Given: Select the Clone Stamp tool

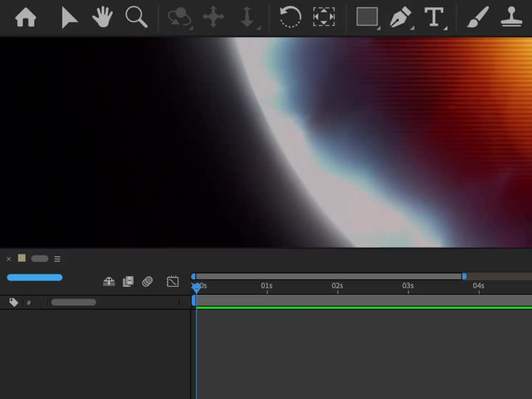Looking at the screenshot, I should point(511,17).
